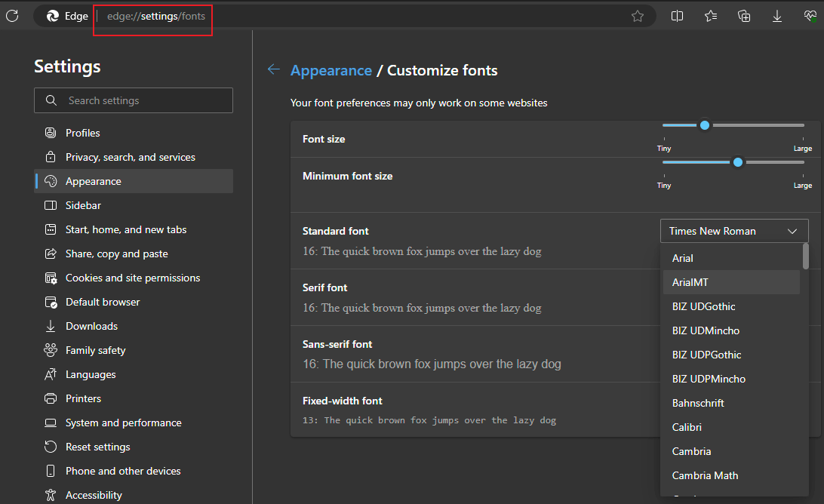Select Appearance in settings menu
The image size is (824, 504).
click(x=134, y=181)
